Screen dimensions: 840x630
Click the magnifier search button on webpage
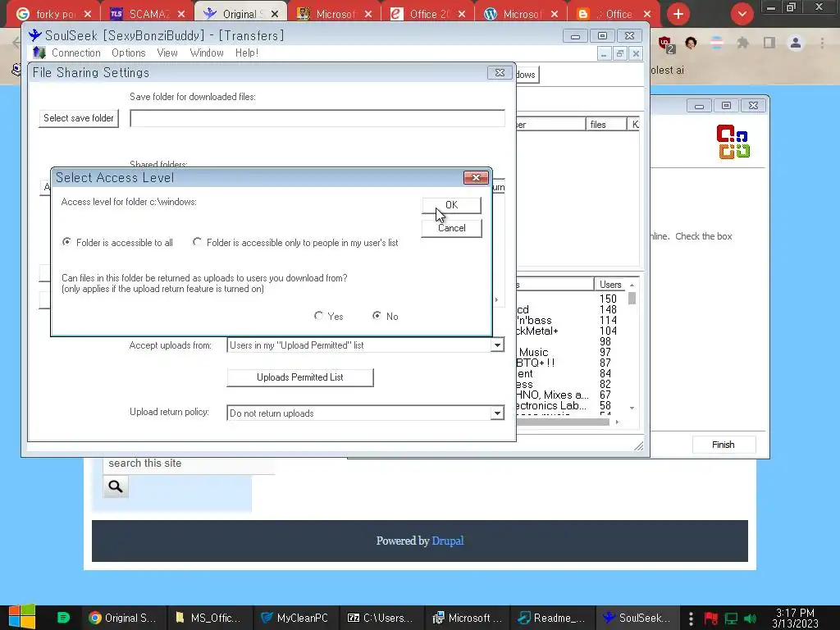click(115, 486)
